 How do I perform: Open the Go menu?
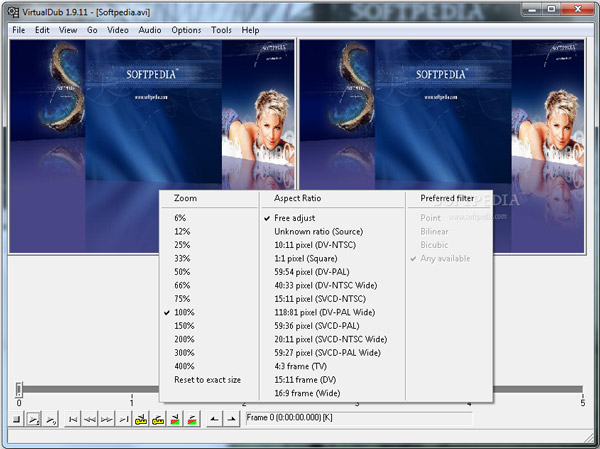pyautogui.click(x=92, y=30)
